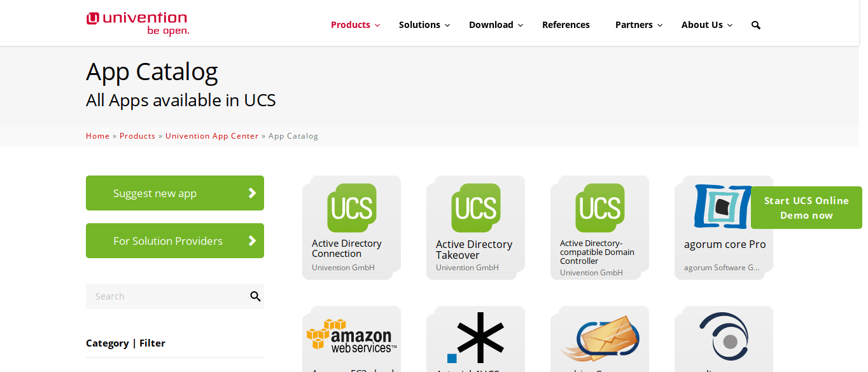Image resolution: width=868 pixels, height=372 pixels.
Task: Expand the Products dropdown menu
Action: click(355, 25)
